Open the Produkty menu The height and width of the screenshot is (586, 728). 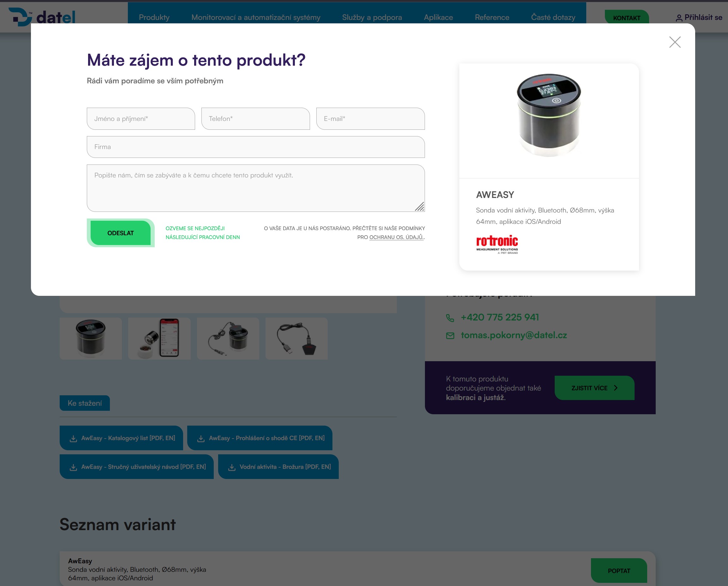pos(154,17)
